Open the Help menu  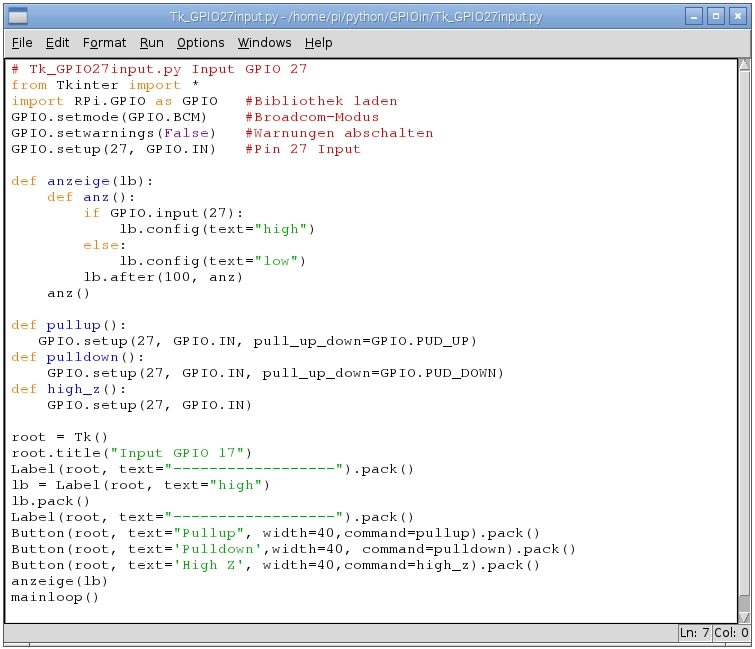318,43
